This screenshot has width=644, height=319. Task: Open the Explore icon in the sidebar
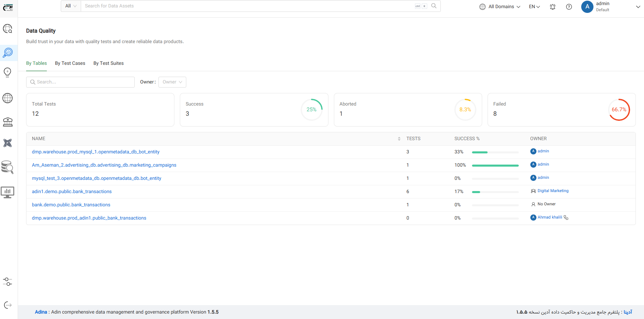[x=7, y=29]
